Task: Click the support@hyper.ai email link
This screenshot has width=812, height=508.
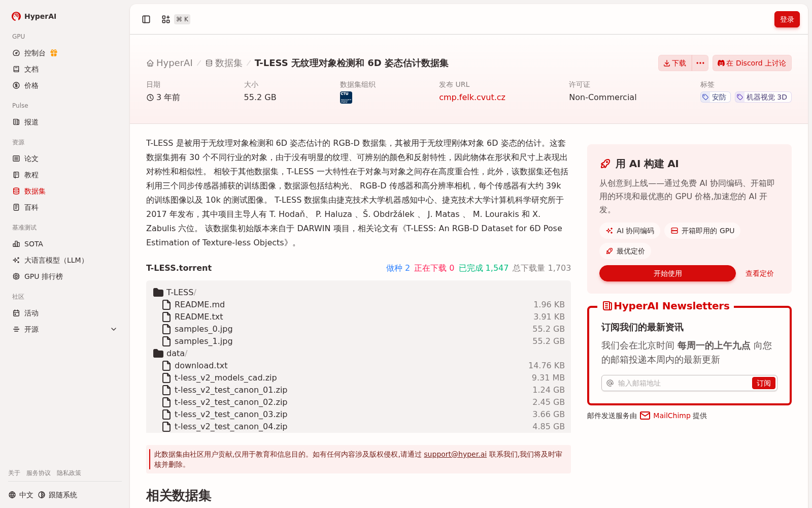Action: click(x=455, y=454)
